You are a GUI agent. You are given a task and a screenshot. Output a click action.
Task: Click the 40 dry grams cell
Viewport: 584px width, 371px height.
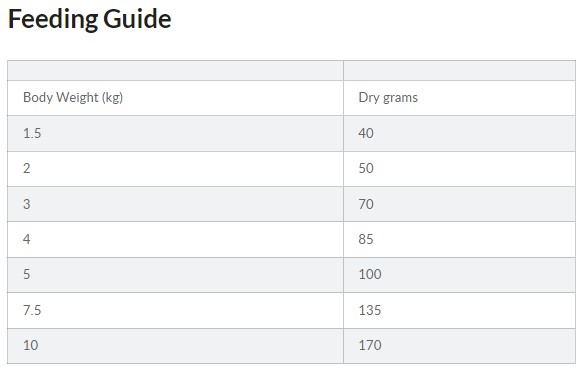(460, 133)
